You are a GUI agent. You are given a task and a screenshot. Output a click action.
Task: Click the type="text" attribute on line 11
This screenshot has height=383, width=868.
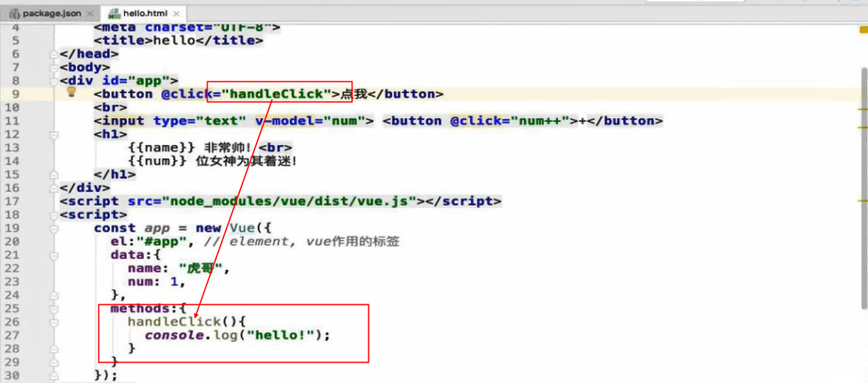[x=199, y=121]
